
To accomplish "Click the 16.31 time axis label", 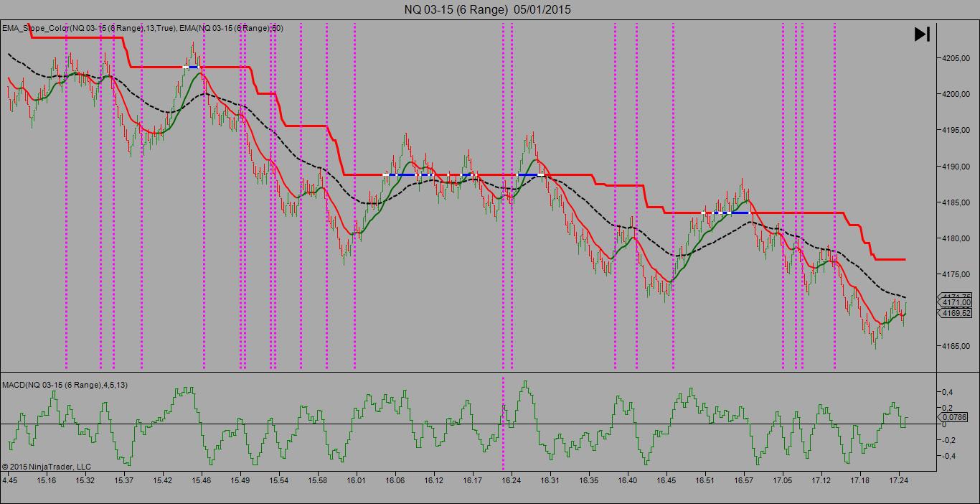I will pos(550,480).
